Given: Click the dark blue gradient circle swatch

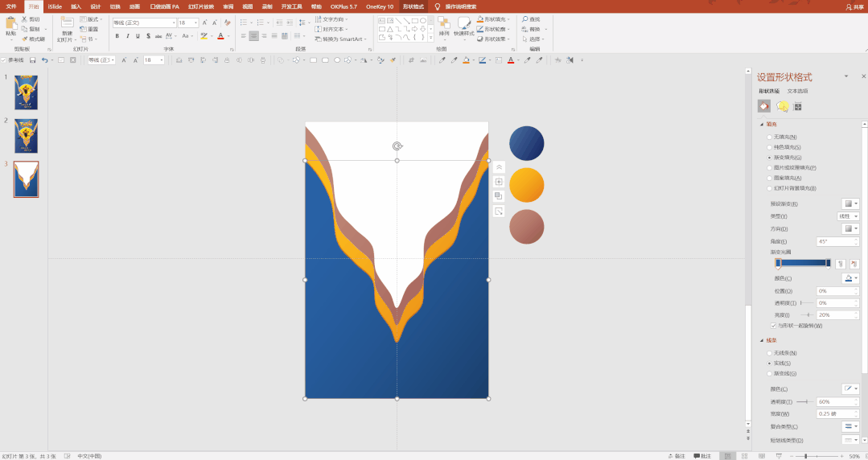Looking at the screenshot, I should 526,143.
